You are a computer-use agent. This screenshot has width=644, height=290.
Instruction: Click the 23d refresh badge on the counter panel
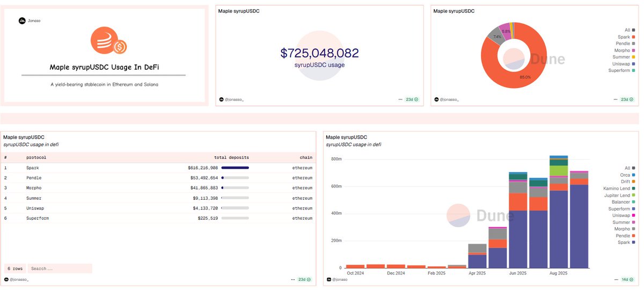click(x=412, y=99)
